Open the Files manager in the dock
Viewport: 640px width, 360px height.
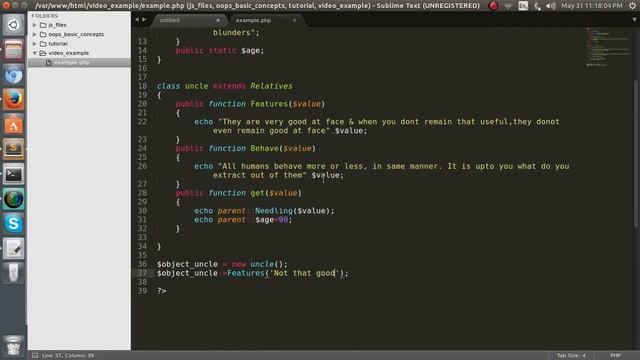click(13, 50)
